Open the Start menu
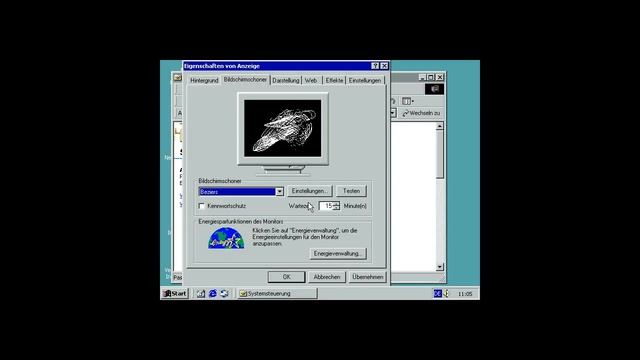 (175, 293)
